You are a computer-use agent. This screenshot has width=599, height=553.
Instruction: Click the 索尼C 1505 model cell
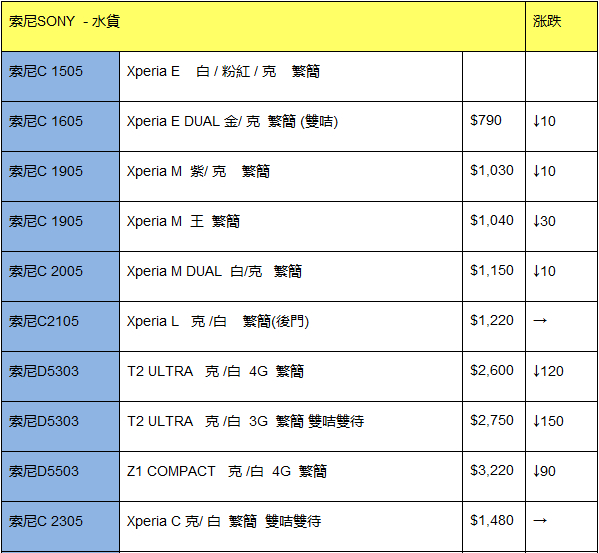coord(60,76)
